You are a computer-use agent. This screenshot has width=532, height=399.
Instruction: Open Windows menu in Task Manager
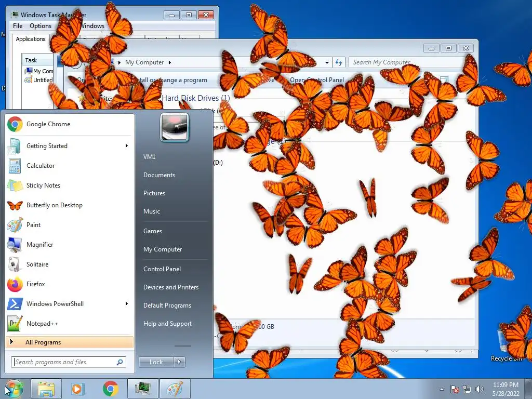92,26
